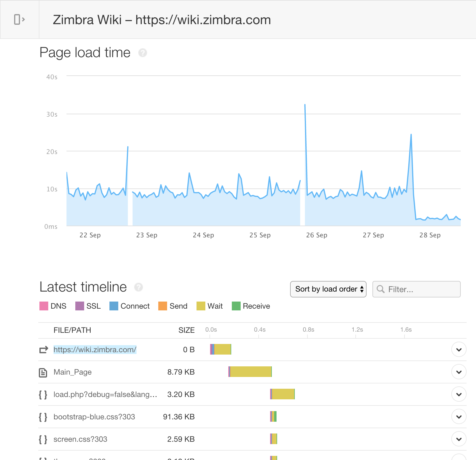
Task: Click the braces icon for load.php row
Action: pos(43,395)
